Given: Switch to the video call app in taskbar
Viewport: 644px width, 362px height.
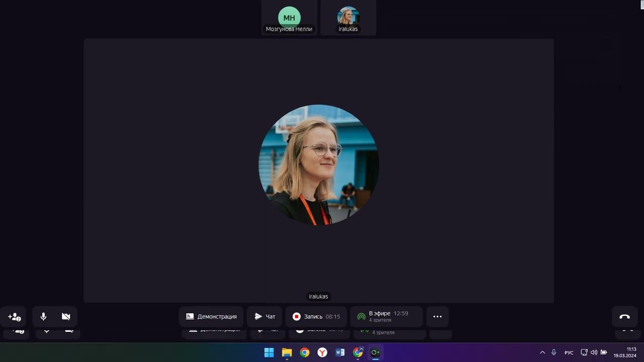Looking at the screenshot, I should (x=375, y=352).
